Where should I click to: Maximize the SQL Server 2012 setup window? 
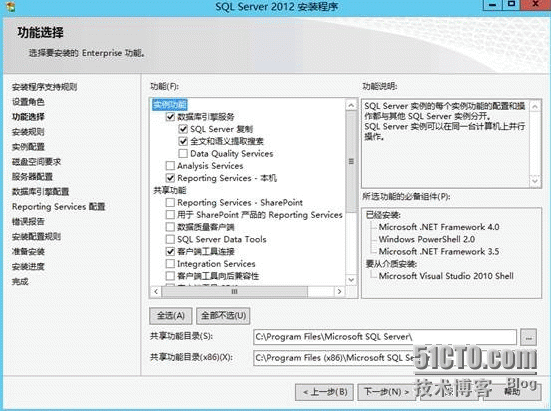[512, 5]
